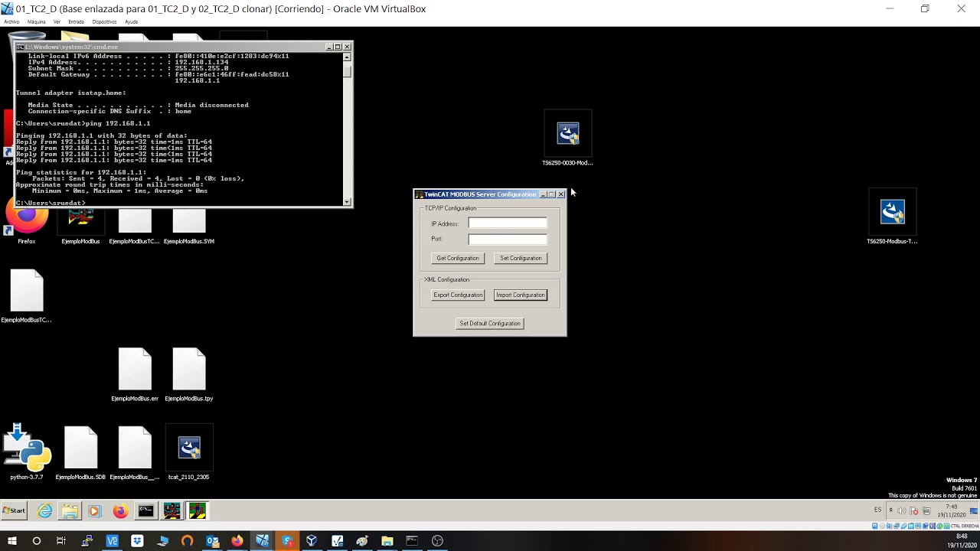Open Internet Explorer from Windows 7 taskbar

pos(45,510)
